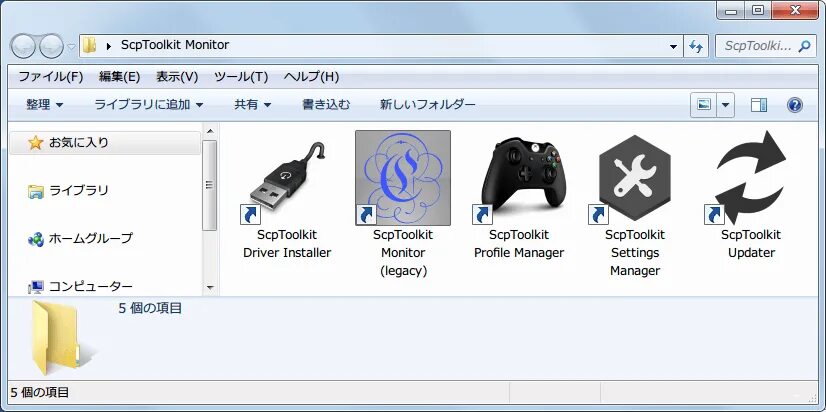Minimize the explorer window
The height and width of the screenshot is (412, 826).
732,10
